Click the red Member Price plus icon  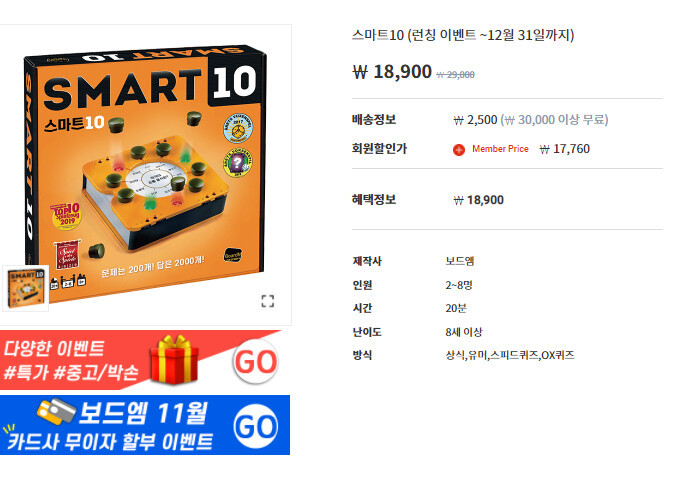pyautogui.click(x=458, y=150)
